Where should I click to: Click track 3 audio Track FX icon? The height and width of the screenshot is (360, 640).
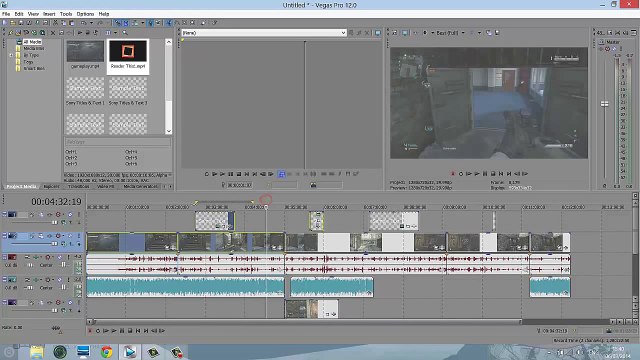(x=36, y=257)
